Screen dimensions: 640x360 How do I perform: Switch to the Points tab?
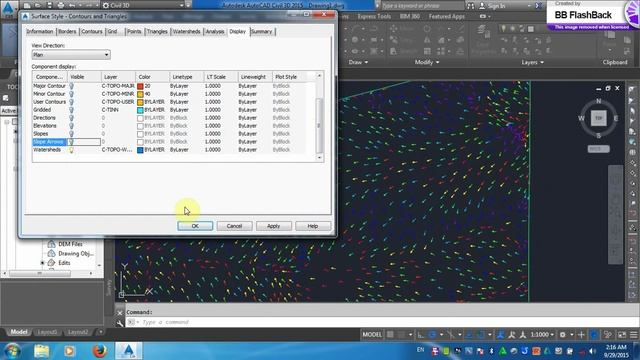(x=134, y=31)
